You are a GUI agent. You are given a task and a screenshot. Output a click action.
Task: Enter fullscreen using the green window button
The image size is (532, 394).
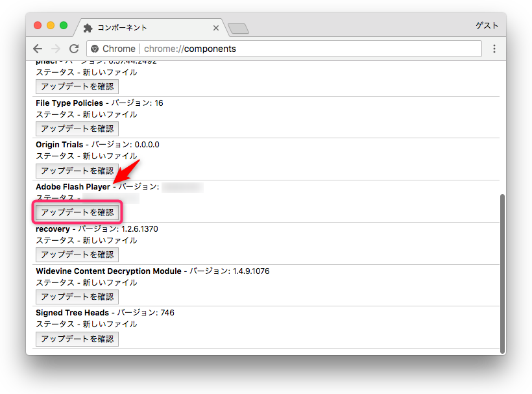64,25
